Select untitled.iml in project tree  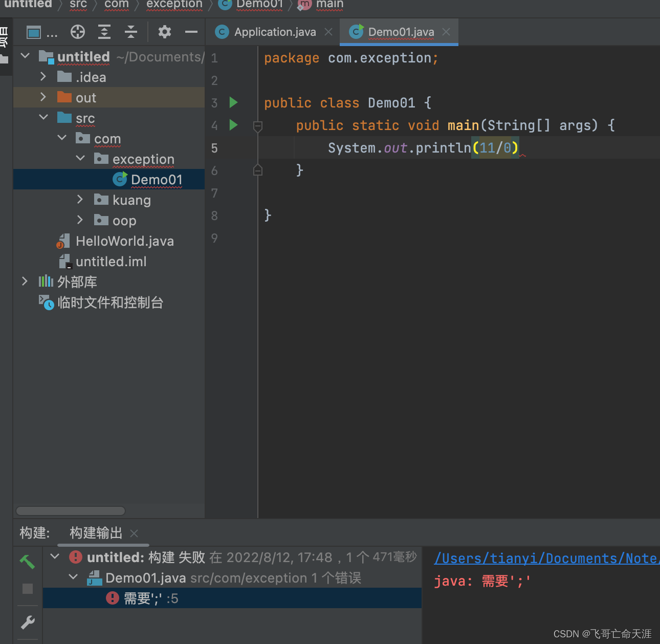point(111,262)
